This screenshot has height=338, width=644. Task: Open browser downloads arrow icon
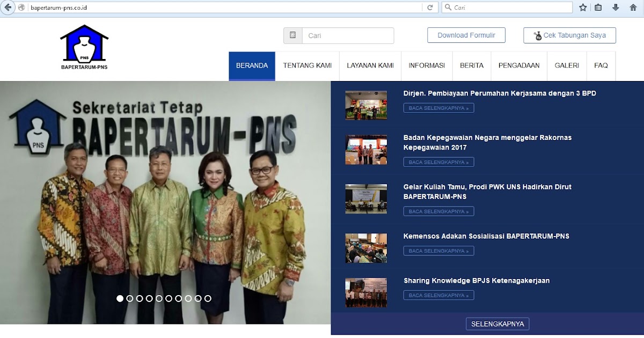point(616,8)
